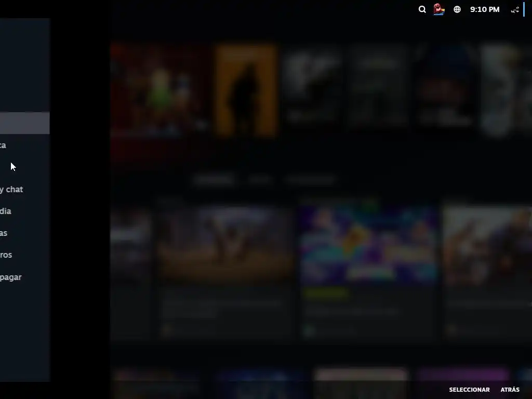The image size is (532, 399).
Task: Open the search magnifier icon
Action: click(x=422, y=9)
